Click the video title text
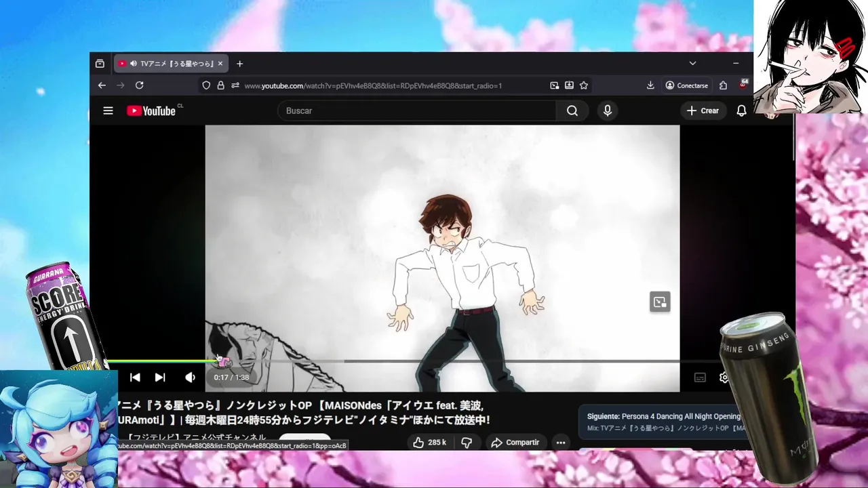 (304, 413)
